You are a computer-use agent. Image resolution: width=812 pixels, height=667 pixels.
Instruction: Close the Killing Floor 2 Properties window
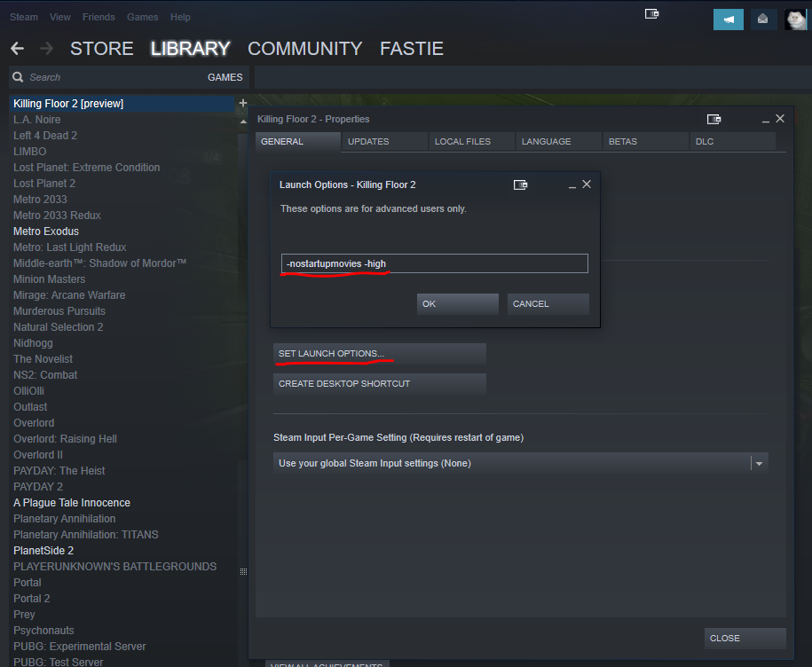[780, 119]
